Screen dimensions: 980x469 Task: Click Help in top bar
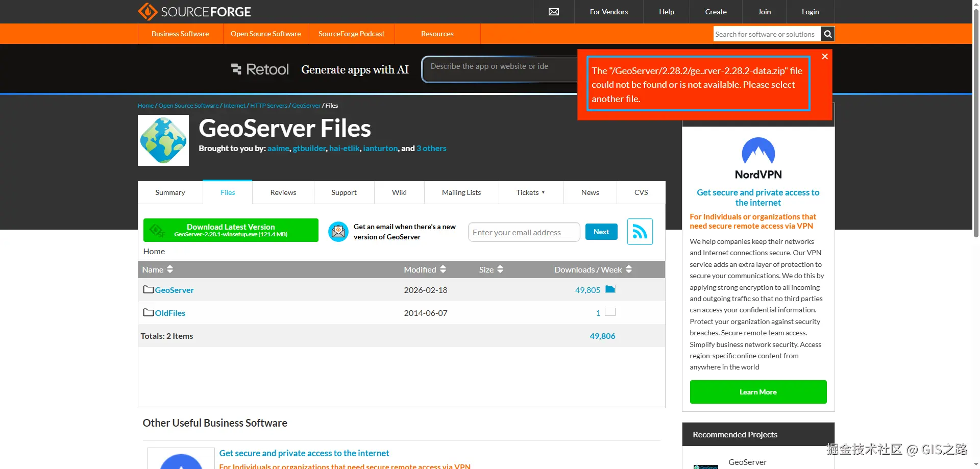[667, 12]
